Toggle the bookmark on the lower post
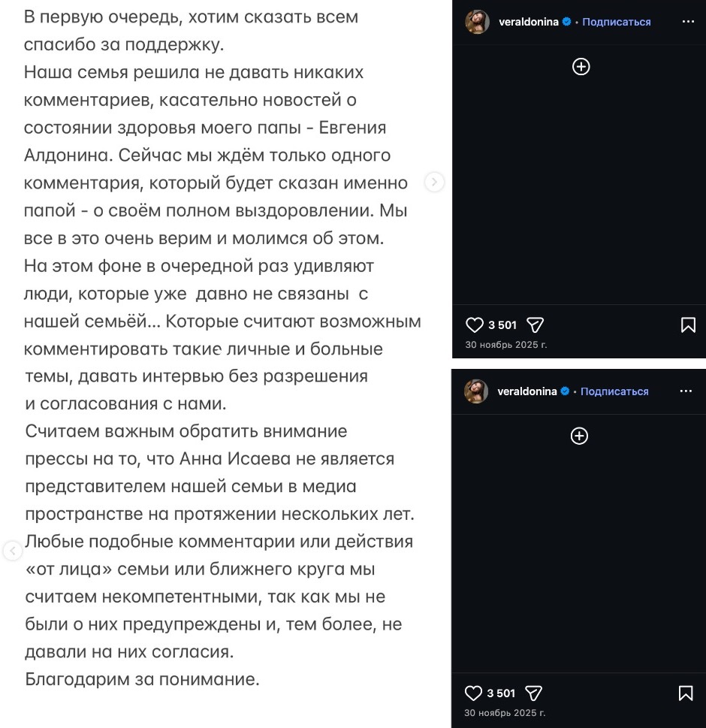Screen dimensions: 706x728 (686, 693)
